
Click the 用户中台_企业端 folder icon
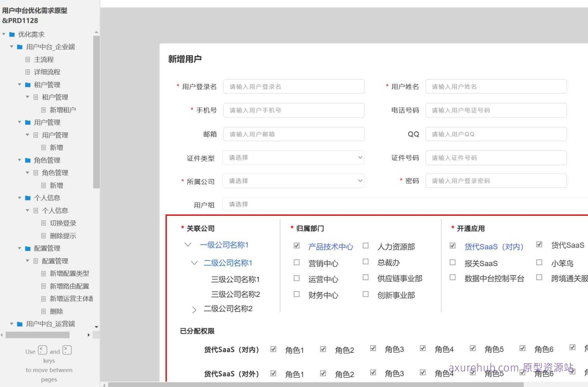click(20, 47)
